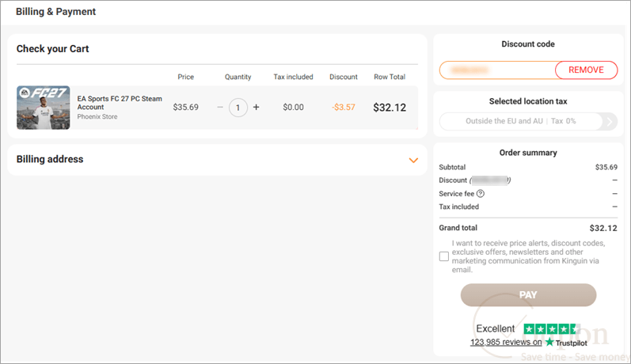This screenshot has height=364, width=631.
Task: Select the Tax included value $0.00
Action: click(293, 108)
